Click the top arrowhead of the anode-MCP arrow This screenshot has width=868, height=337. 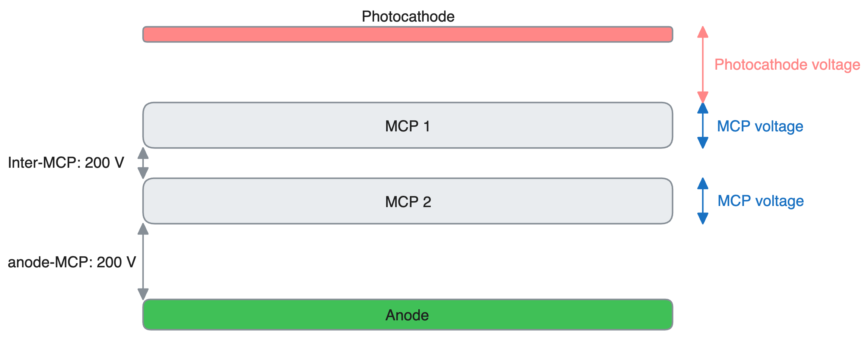point(143,229)
